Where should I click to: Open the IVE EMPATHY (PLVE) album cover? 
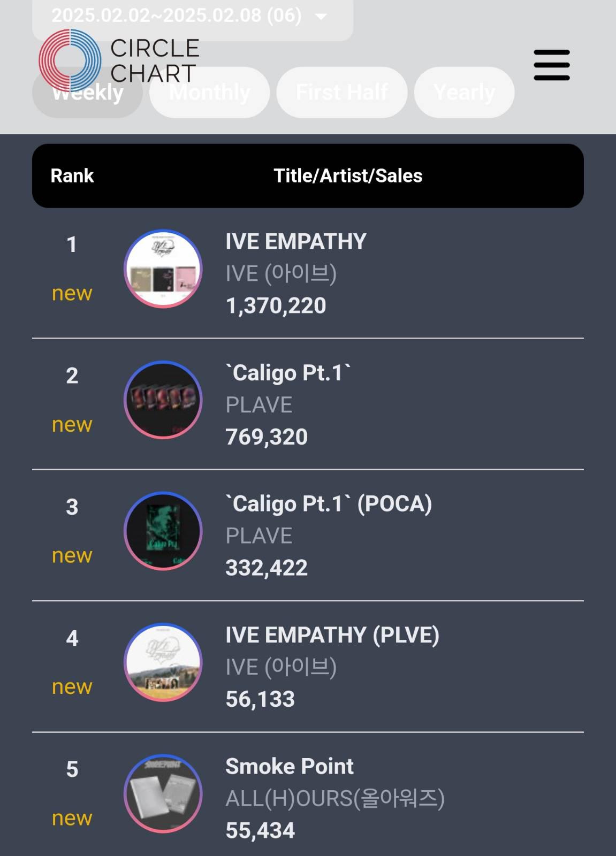(x=163, y=662)
